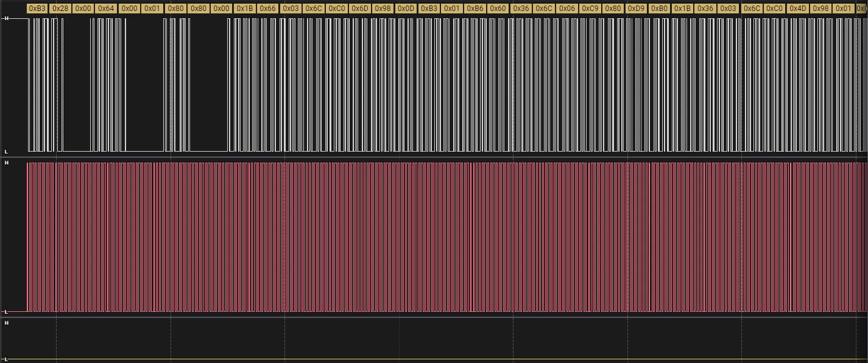Select the 0x60 decoded byte
Viewport: 868px width, 363px height.
[498, 9]
